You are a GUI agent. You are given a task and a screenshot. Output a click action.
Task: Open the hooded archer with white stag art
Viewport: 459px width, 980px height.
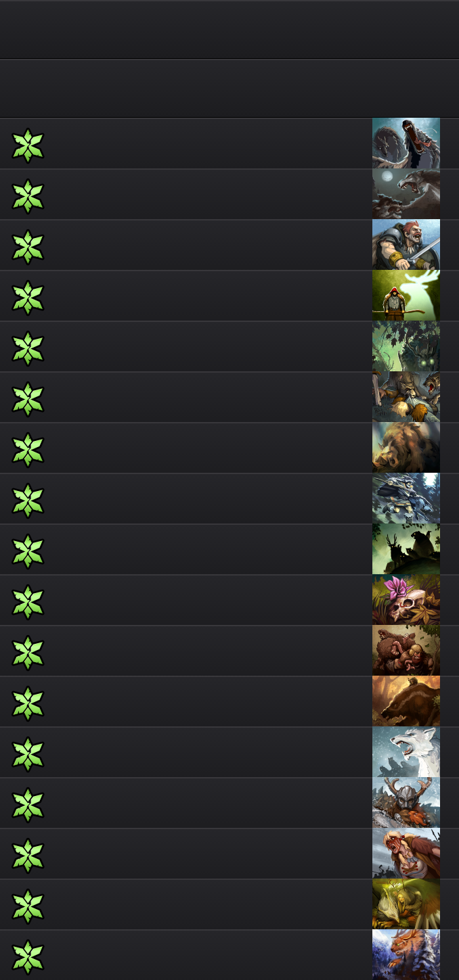406,296
